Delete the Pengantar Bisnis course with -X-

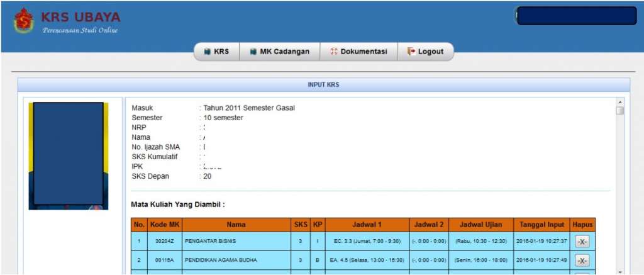coord(582,241)
